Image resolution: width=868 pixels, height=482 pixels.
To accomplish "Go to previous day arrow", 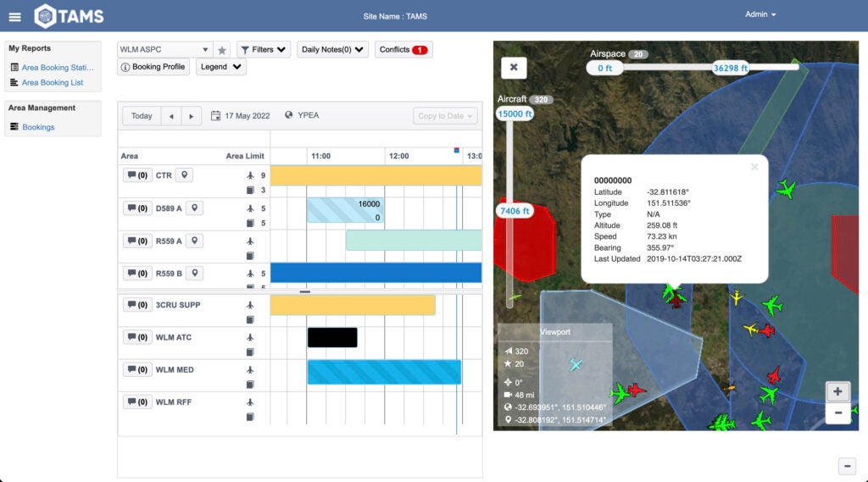I will coord(171,116).
